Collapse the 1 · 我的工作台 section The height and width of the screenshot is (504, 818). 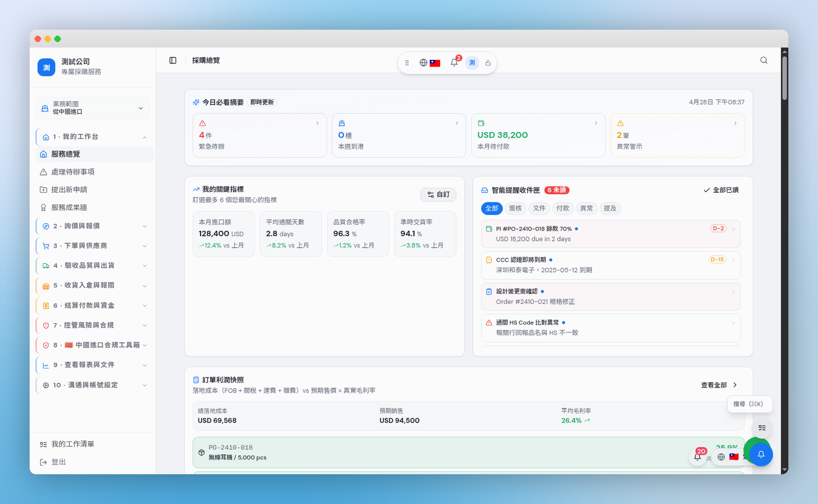coord(93,136)
